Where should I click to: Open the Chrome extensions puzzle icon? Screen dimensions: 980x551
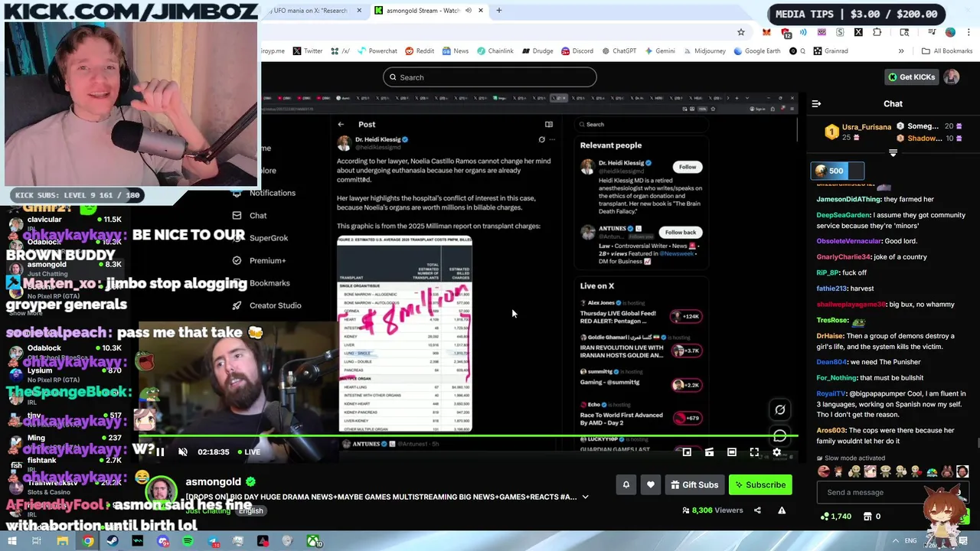877,32
